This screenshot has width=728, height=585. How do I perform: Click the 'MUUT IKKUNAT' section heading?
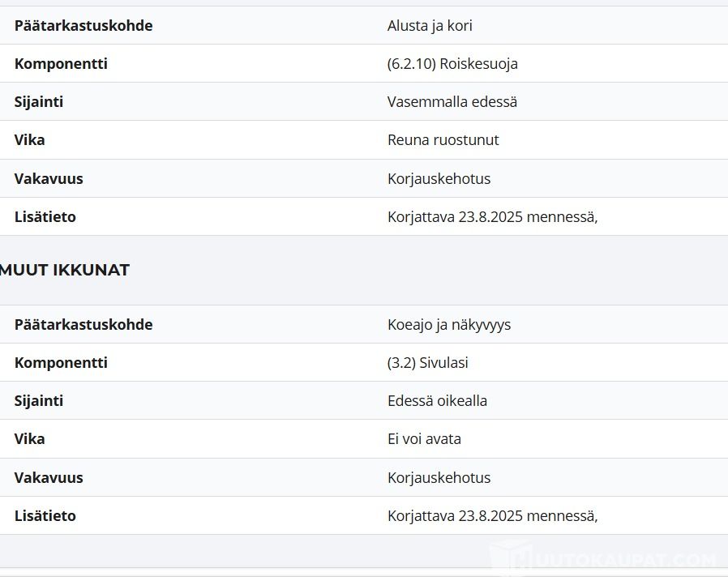[x=65, y=270]
